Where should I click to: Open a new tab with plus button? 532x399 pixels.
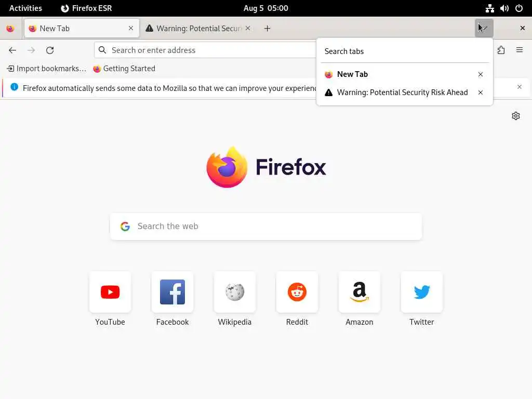(x=268, y=29)
